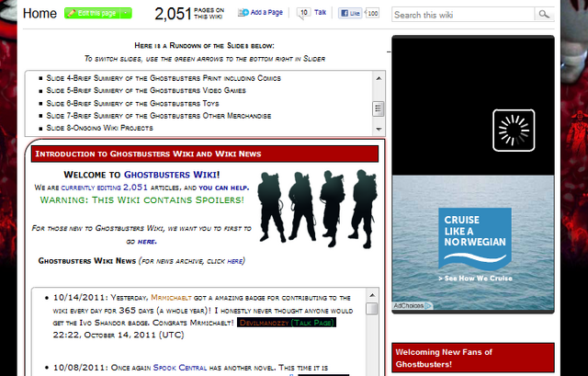Select Slide 4 Ghostbusters Print including Comics
Viewport: 588px width, 376px height.
[x=164, y=78]
